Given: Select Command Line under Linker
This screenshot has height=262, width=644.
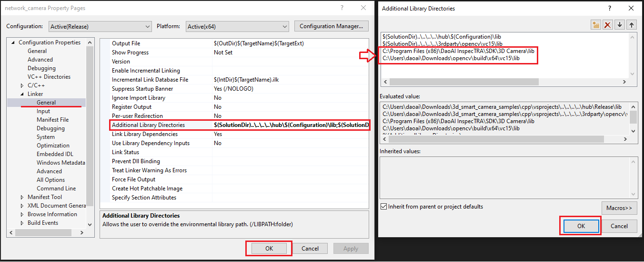Looking at the screenshot, I should (56, 189).
